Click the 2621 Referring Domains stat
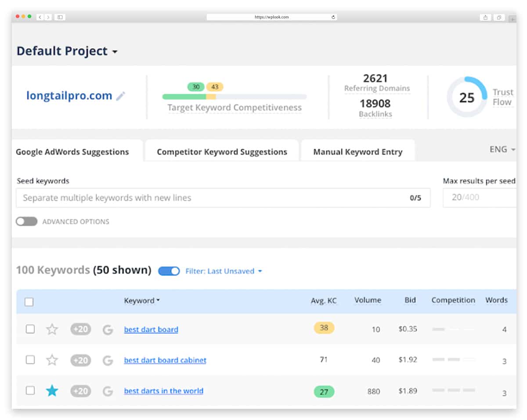This screenshot has width=527, height=420. click(377, 83)
